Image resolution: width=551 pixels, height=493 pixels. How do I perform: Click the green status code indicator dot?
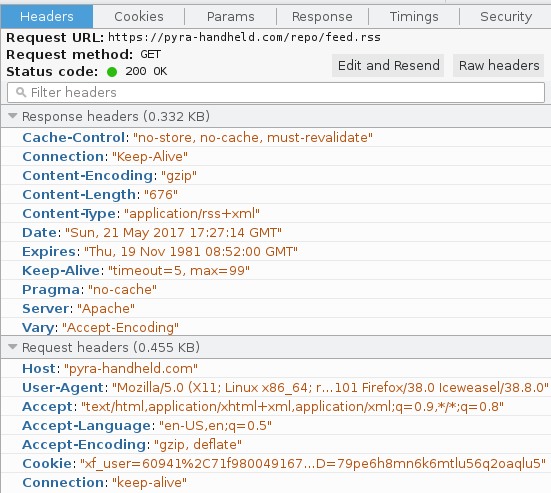[112, 72]
